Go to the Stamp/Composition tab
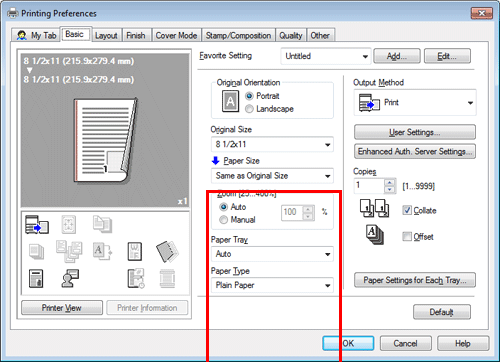The width and height of the screenshot is (500, 362). (238, 35)
